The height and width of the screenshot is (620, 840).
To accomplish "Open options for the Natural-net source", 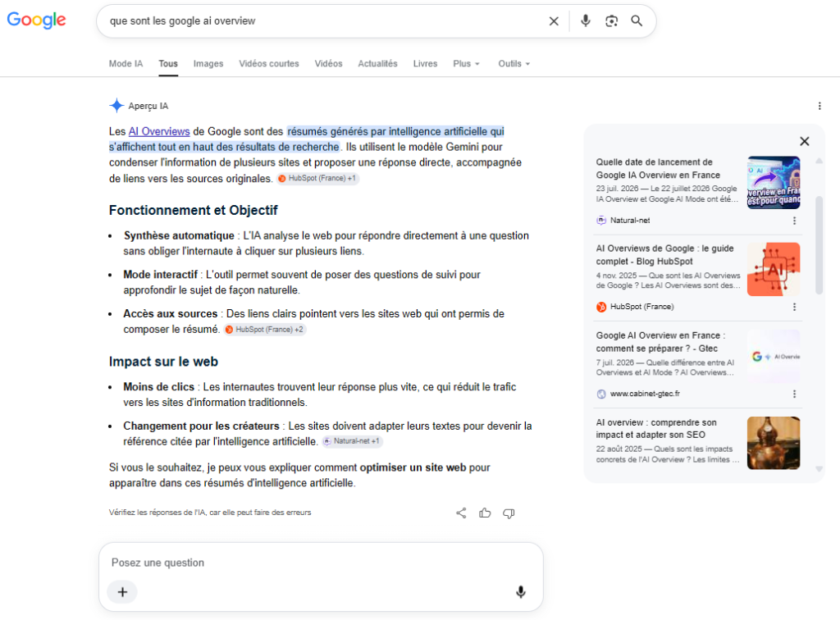I will pyautogui.click(x=794, y=220).
